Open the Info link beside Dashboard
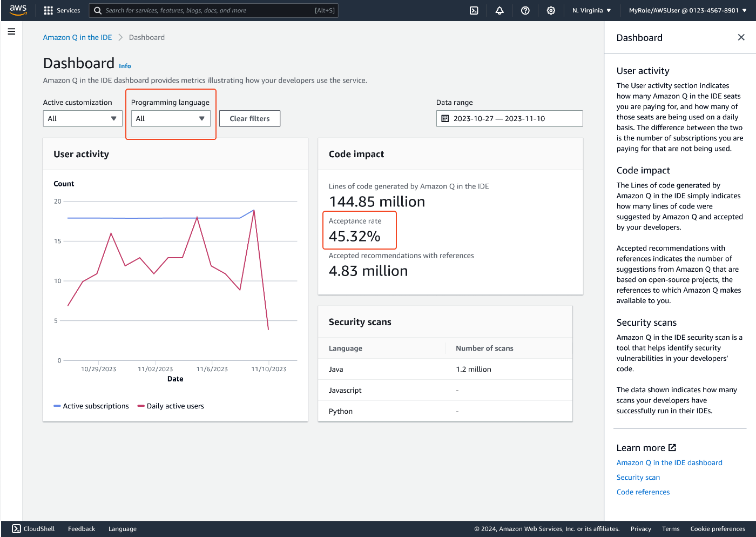 pyautogui.click(x=125, y=66)
